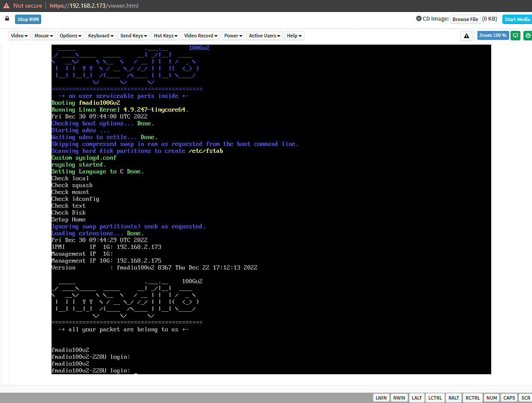Click the green monitor display icon
532x403 pixels.
click(516, 36)
